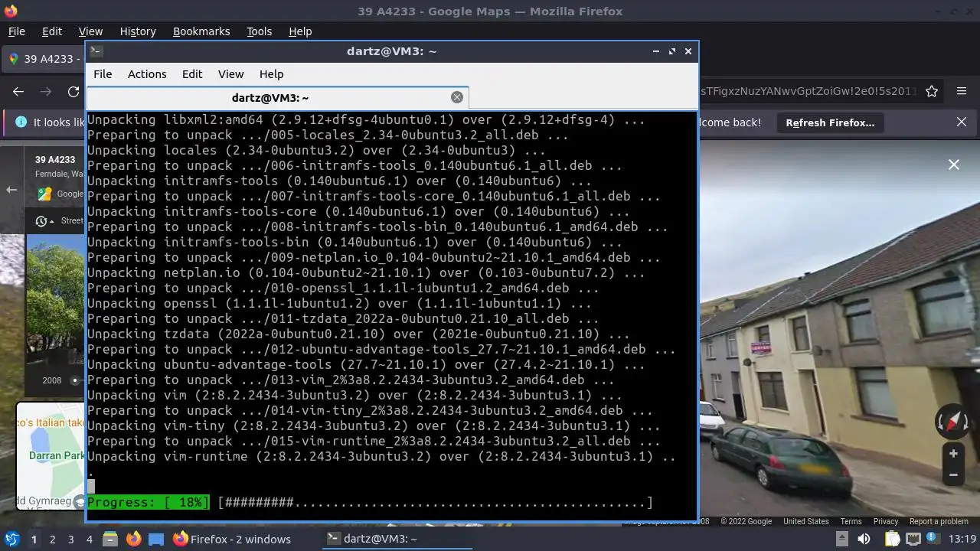Click the apt progress bar
The height and width of the screenshot is (551, 980).
(x=370, y=503)
